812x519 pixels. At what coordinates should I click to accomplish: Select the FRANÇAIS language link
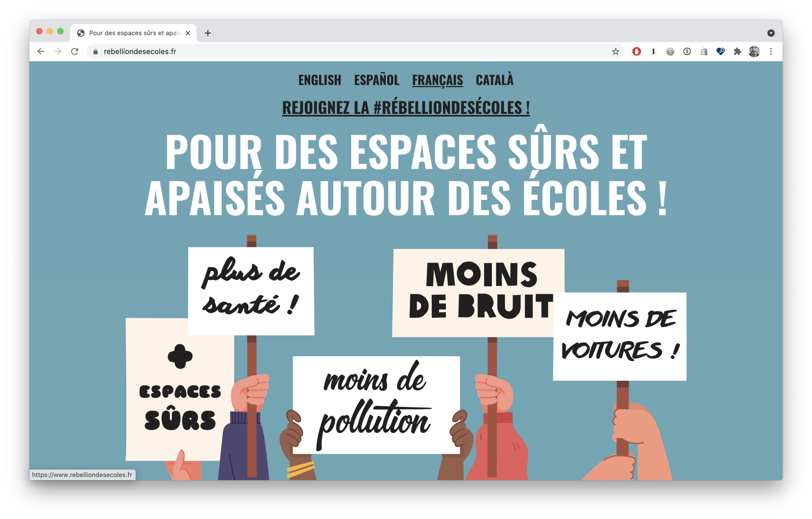tap(438, 80)
